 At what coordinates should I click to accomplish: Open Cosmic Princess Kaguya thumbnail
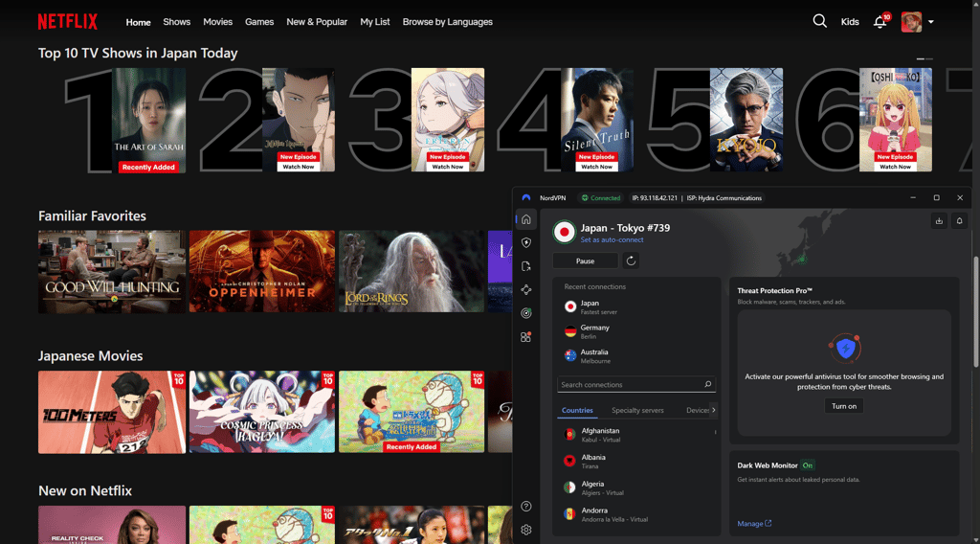click(x=262, y=412)
